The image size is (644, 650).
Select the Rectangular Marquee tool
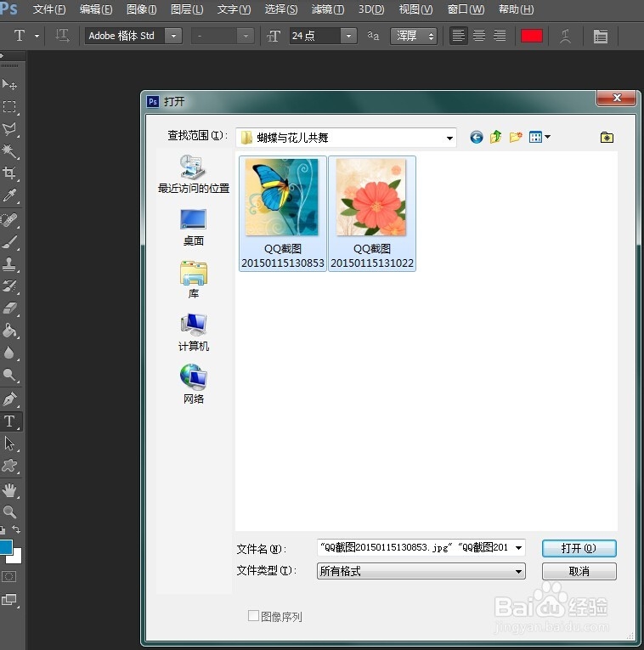[x=9, y=107]
